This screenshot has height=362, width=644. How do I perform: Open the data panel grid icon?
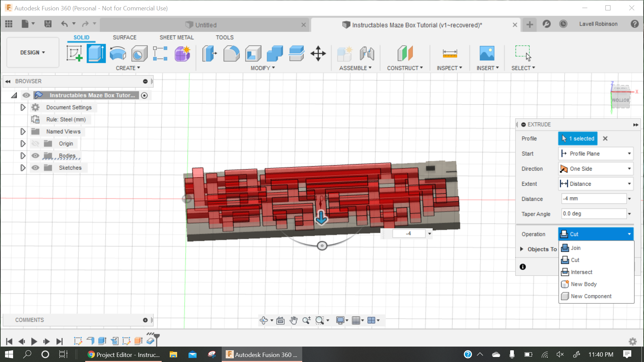click(x=9, y=24)
